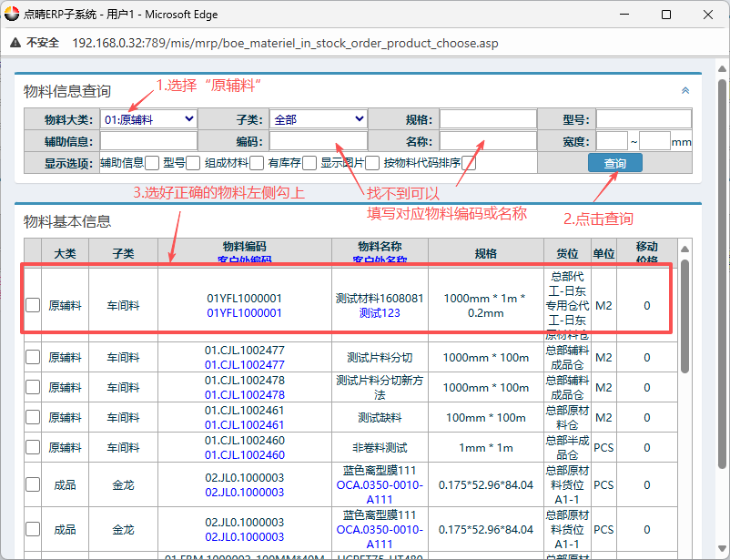The width and height of the screenshot is (730, 560).
Task: Tick the checkbox for material 01YFL1000001
Action: coord(33,305)
